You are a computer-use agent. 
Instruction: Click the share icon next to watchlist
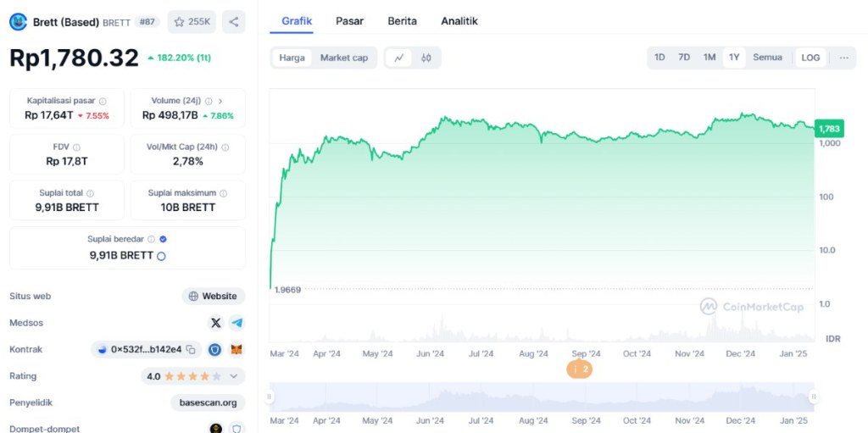[234, 22]
